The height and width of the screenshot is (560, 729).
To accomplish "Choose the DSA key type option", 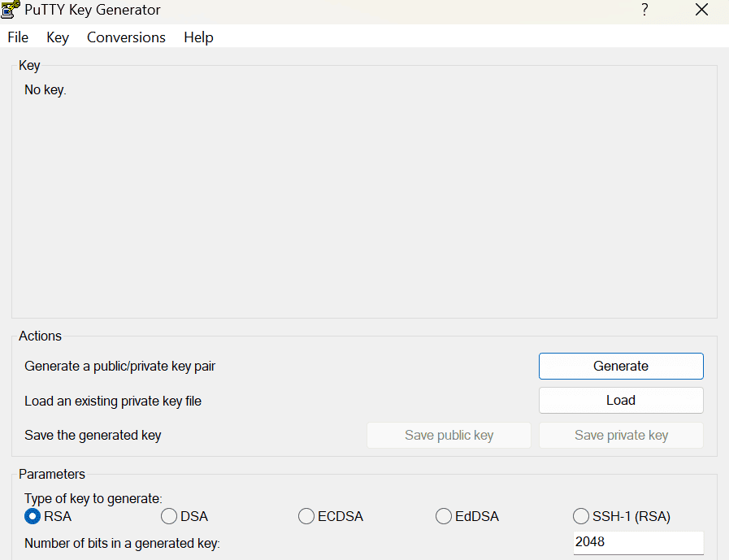I will point(169,516).
